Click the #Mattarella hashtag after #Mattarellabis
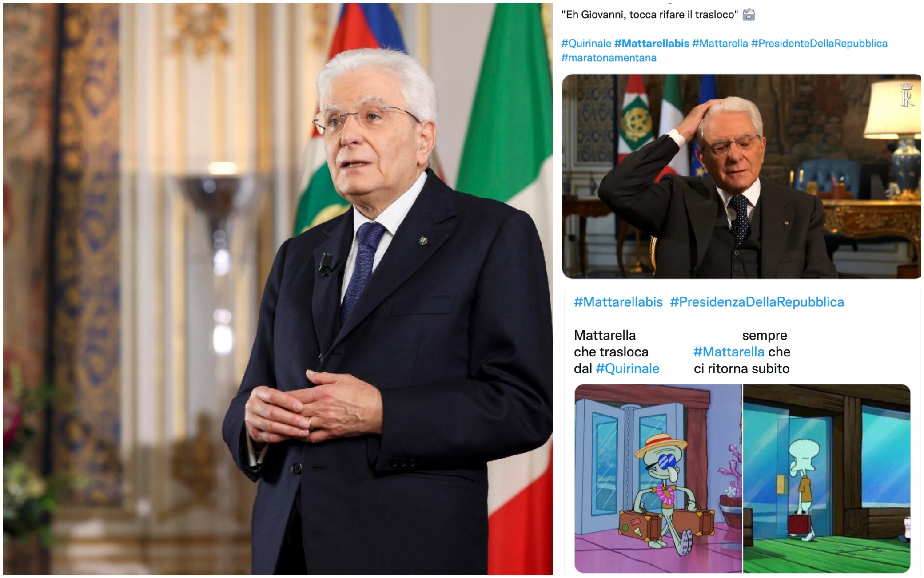The image size is (924, 578). coord(720,44)
